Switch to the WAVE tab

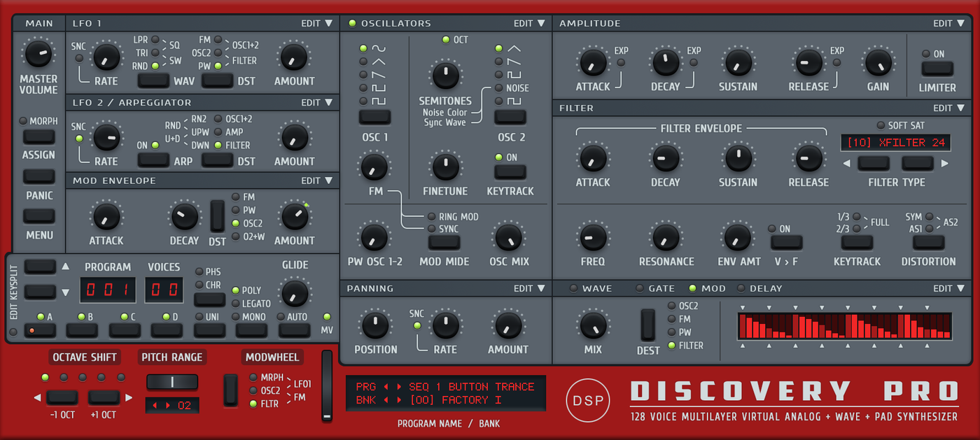[590, 288]
